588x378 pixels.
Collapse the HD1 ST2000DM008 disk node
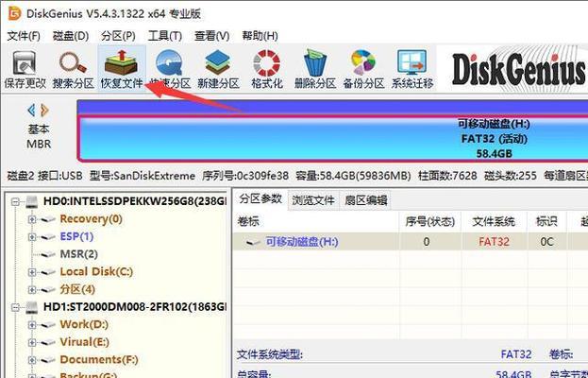click(x=15, y=308)
